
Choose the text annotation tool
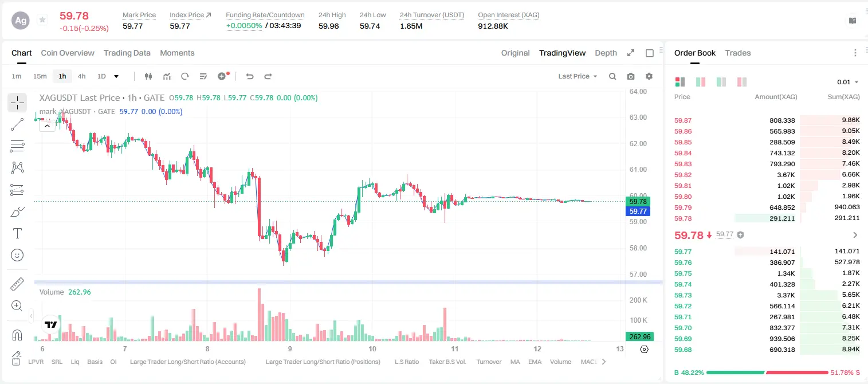17,233
